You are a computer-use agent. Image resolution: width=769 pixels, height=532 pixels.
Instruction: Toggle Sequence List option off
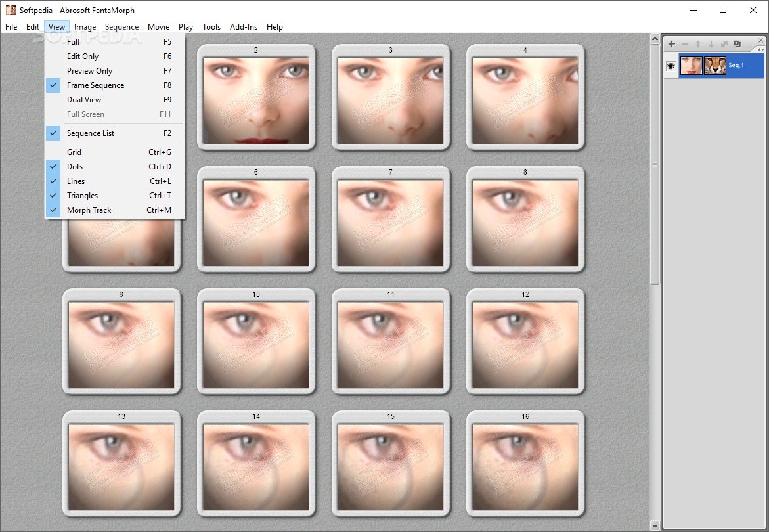115,133
